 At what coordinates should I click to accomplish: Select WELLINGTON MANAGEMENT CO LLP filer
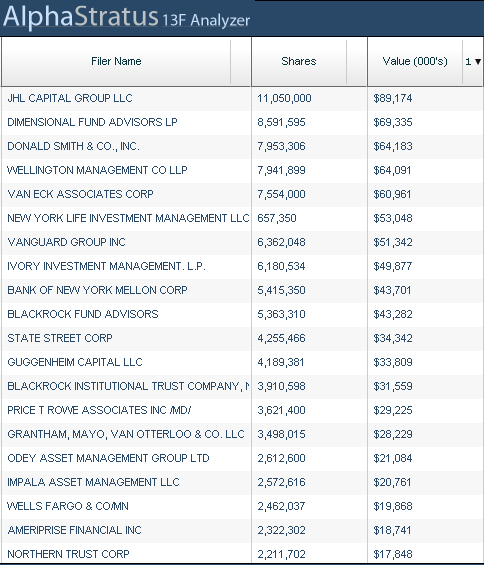click(x=97, y=170)
